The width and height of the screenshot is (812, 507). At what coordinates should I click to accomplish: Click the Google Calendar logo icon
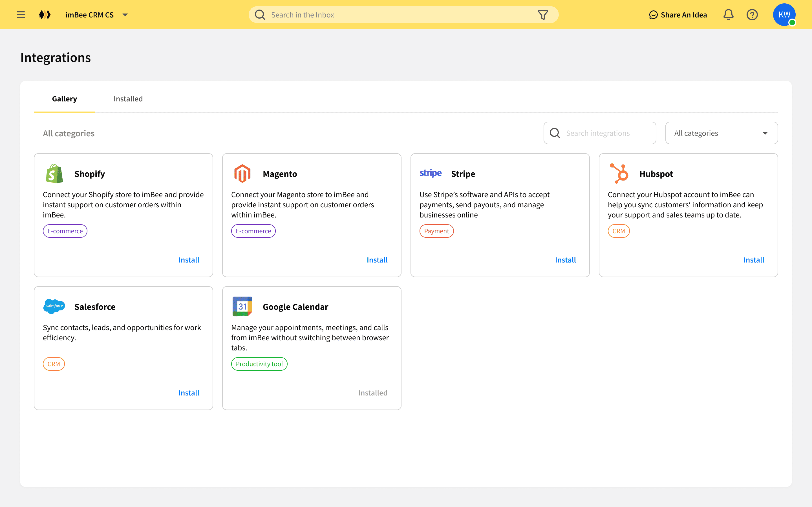click(242, 306)
